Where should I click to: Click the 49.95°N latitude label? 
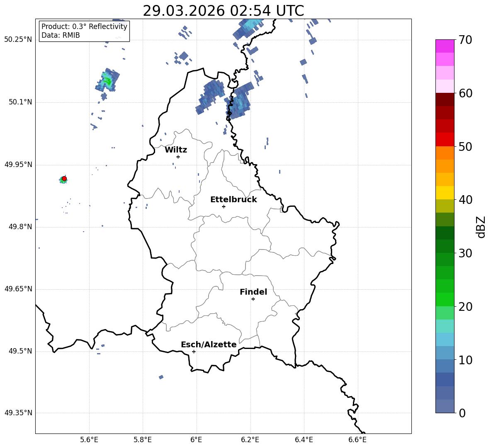[18, 164]
